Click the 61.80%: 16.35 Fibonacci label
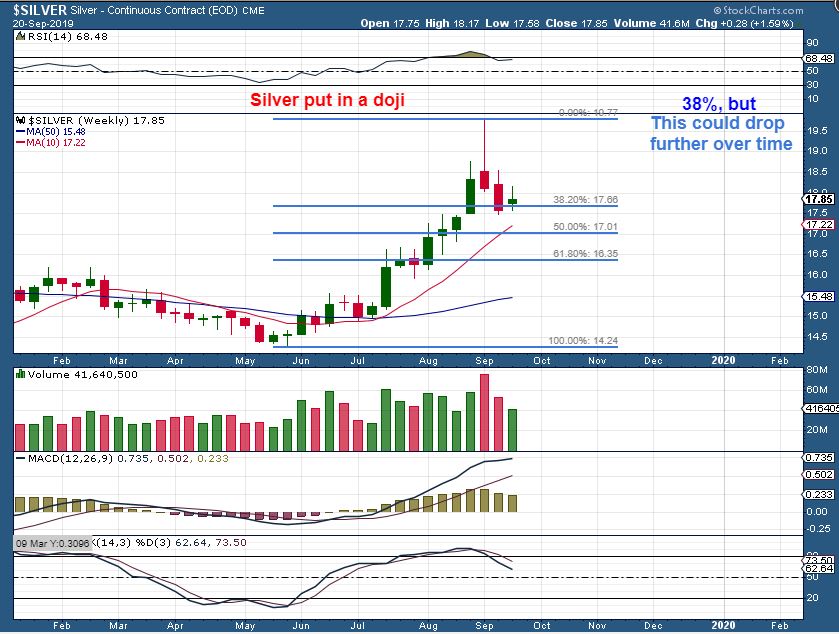This screenshot has width=839, height=634. click(x=585, y=254)
